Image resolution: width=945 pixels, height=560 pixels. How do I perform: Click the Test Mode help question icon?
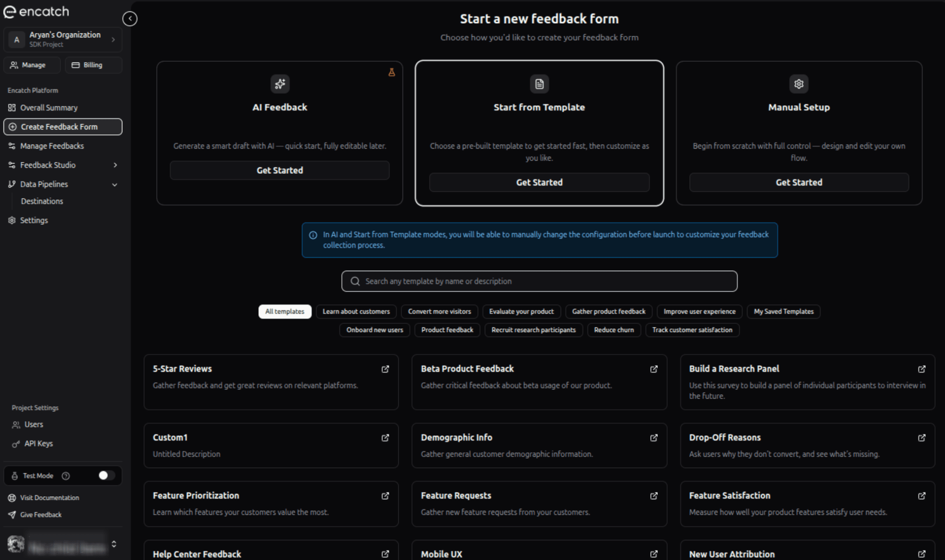click(66, 475)
